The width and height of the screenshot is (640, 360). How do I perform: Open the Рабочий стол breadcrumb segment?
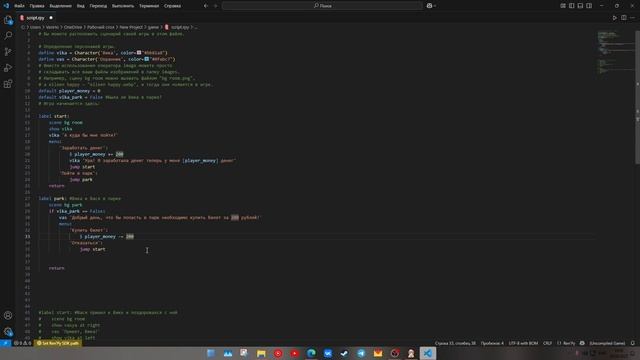pyautogui.click(x=101, y=27)
